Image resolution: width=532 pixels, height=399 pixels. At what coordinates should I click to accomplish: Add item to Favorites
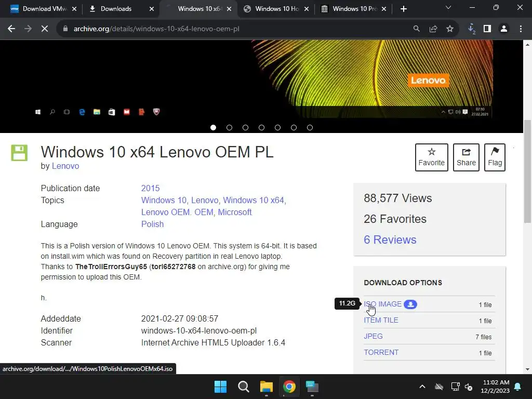[x=432, y=157]
